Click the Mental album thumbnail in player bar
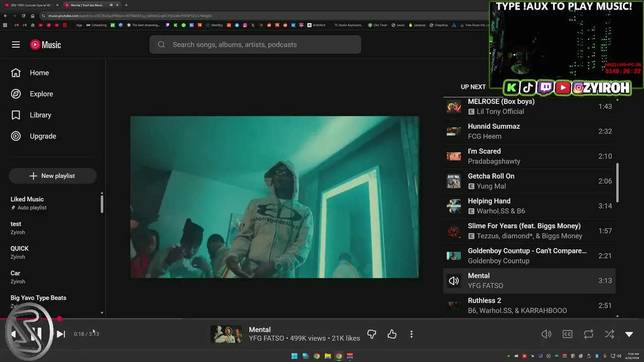Screen dimensions: 644x362 click(x=226, y=334)
